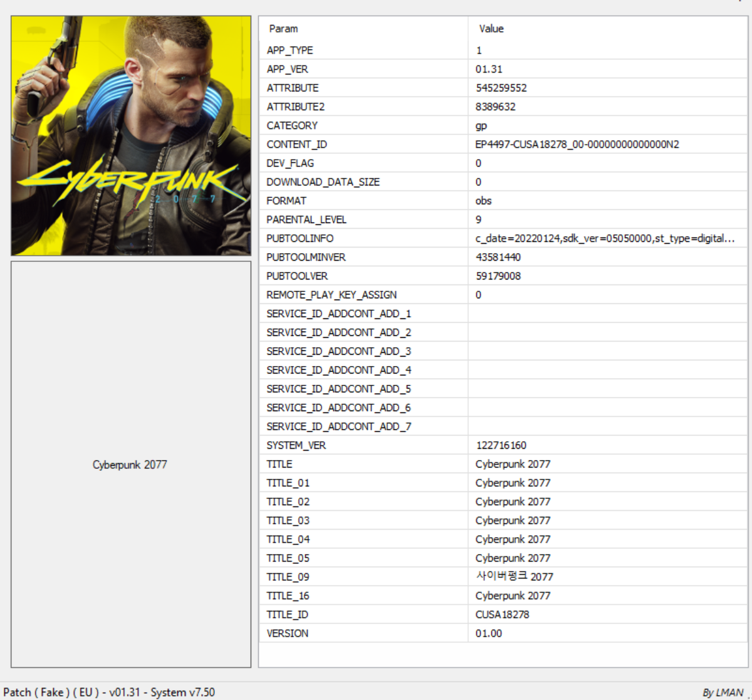Screen dimensions: 752x700
Task: Click the Param column header
Action: [x=283, y=29]
